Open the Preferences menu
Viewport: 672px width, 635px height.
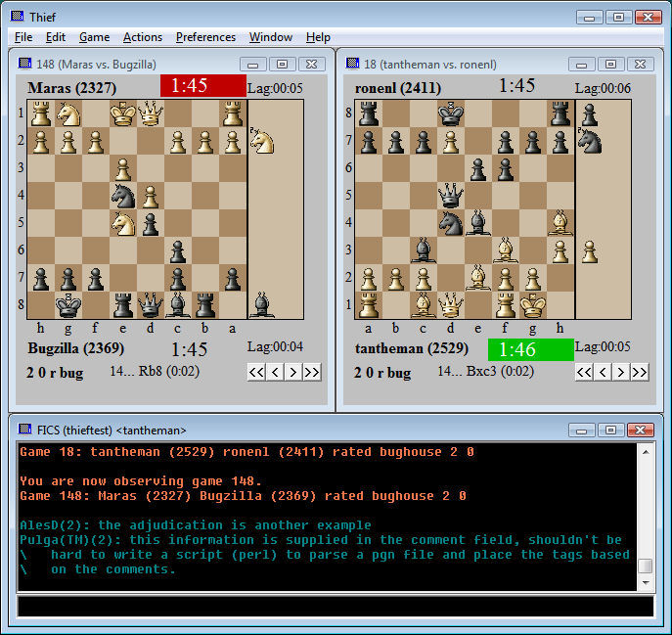pyautogui.click(x=205, y=37)
